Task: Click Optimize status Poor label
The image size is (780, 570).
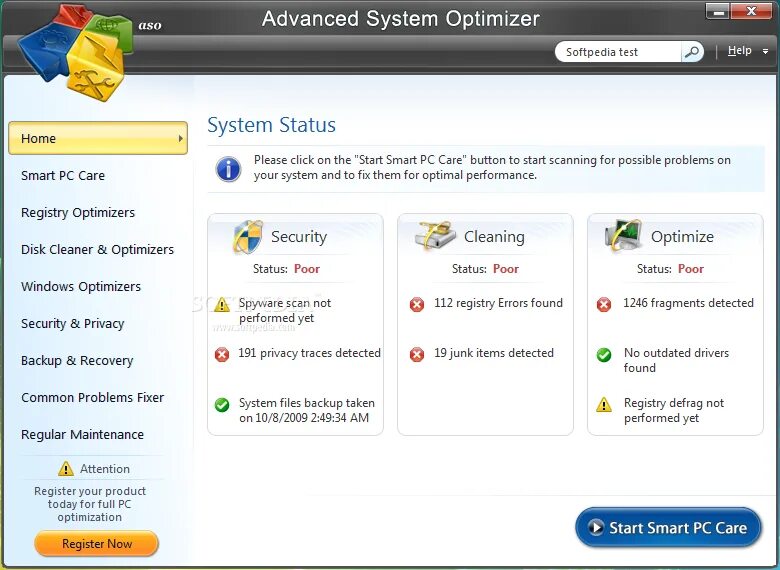Action: 691,269
